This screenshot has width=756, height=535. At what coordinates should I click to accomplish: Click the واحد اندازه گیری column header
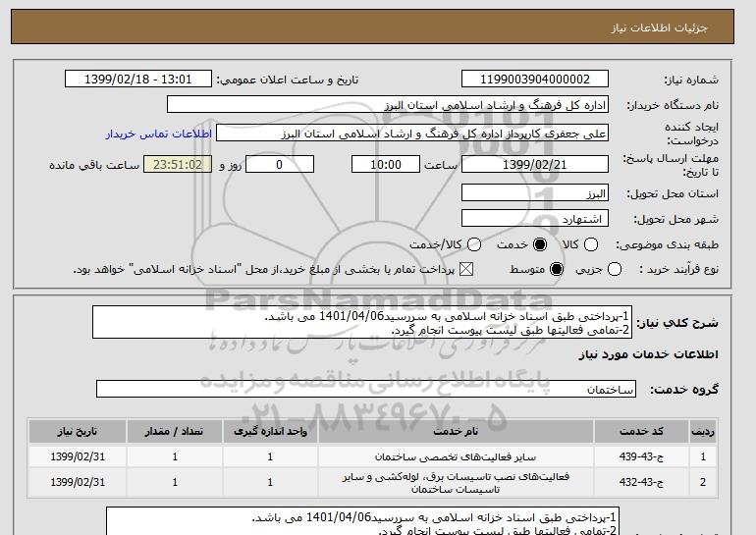270,431
